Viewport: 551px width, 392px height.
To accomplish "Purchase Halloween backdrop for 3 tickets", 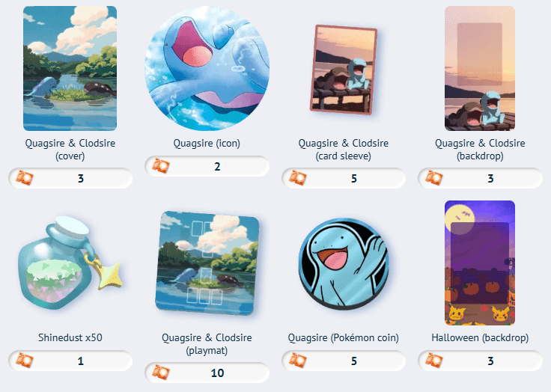I will pyautogui.click(x=480, y=361).
